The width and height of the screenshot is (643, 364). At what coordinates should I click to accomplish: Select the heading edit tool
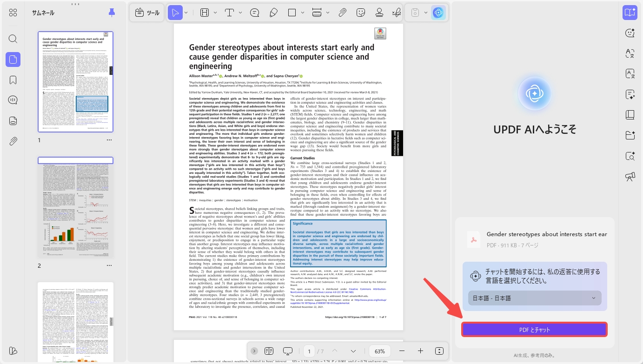pyautogui.click(x=204, y=13)
